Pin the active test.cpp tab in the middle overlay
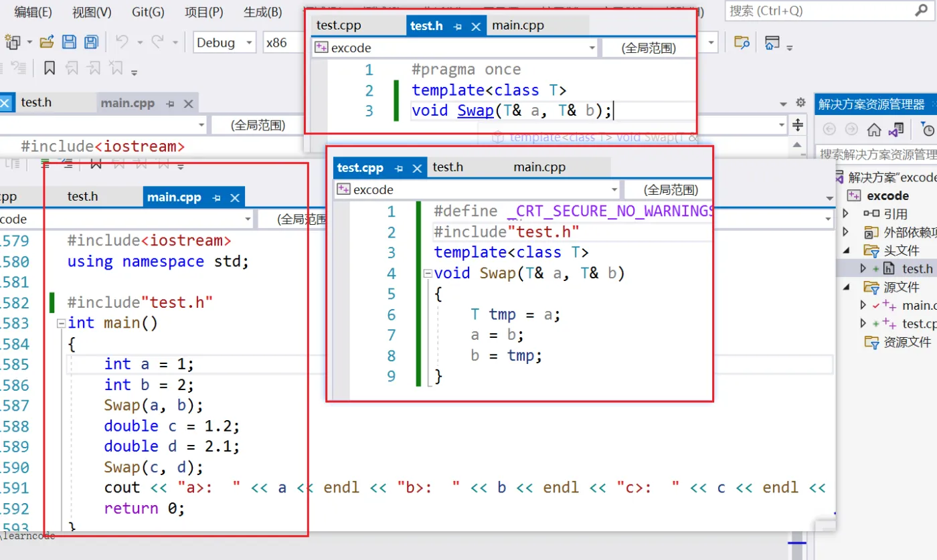The image size is (937, 560). point(399,168)
